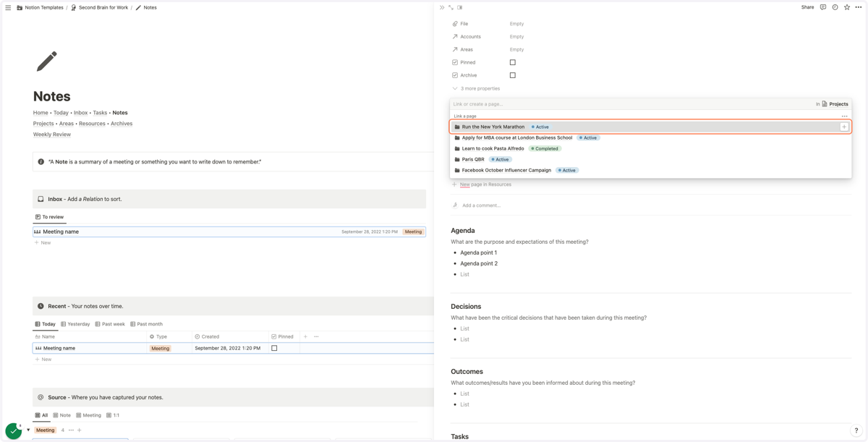Click the green checkmark badge
868x442 pixels.
tap(13, 430)
